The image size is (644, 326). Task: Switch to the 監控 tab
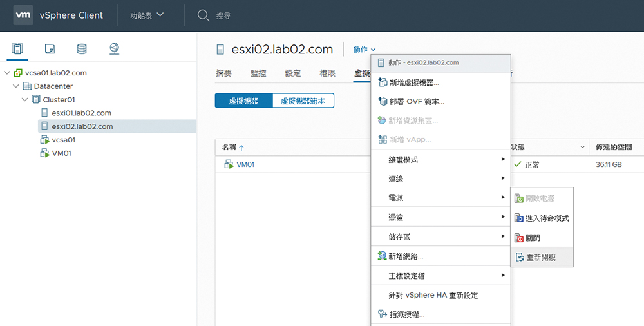coord(258,73)
